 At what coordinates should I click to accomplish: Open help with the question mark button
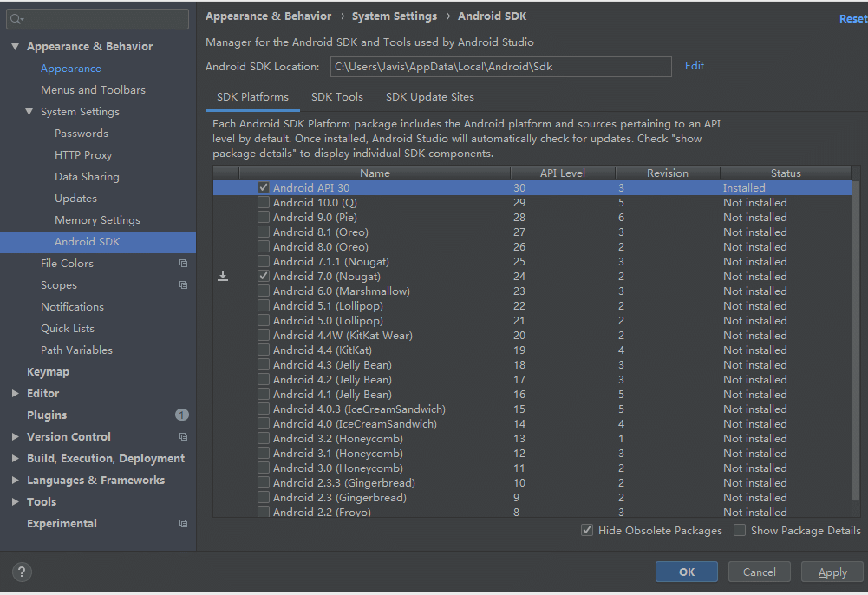point(22,572)
